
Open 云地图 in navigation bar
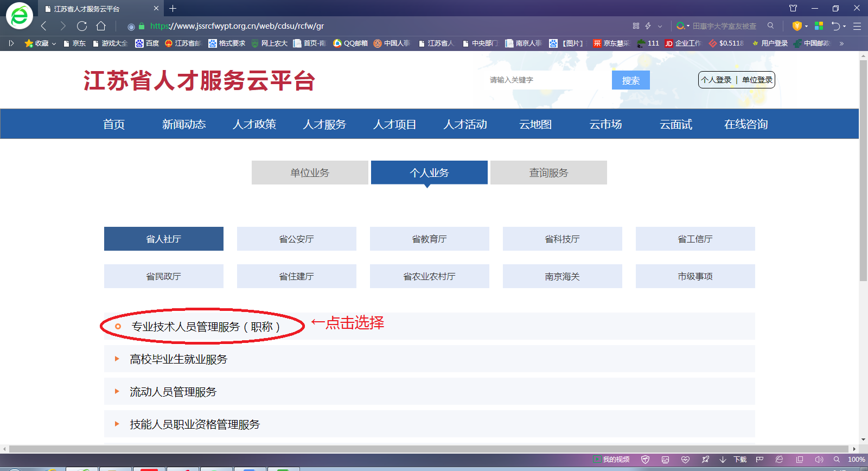pos(535,124)
